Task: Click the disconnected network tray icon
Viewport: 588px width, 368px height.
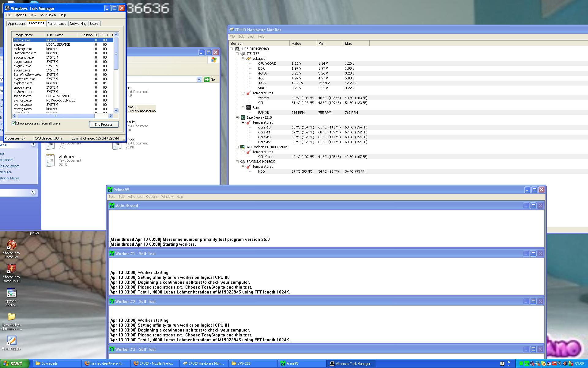Action: pyautogui.click(x=532, y=364)
